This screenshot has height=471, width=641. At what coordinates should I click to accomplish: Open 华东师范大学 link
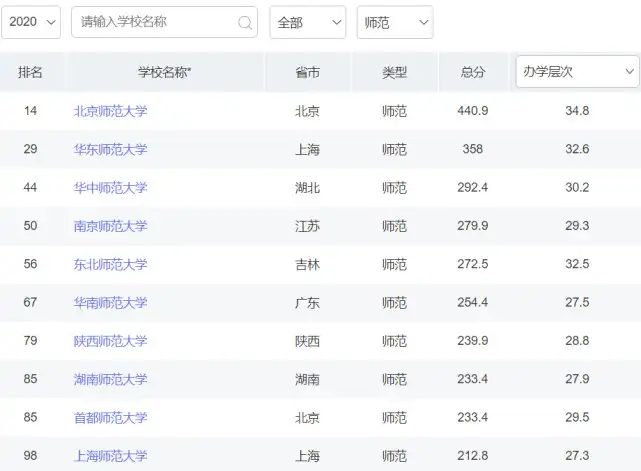click(110, 149)
